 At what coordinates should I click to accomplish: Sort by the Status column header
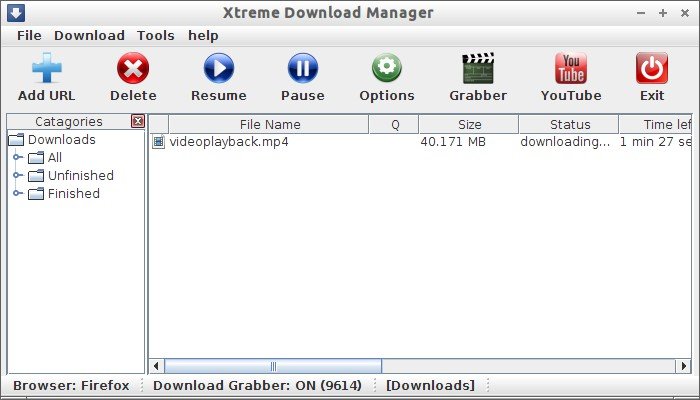click(569, 124)
